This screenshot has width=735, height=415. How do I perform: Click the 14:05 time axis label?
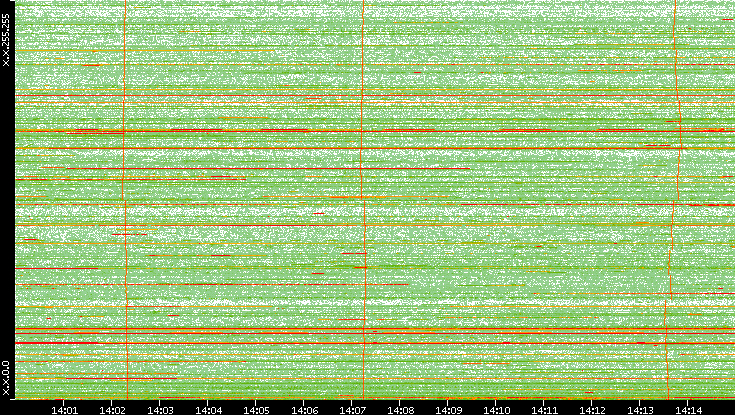[256, 410]
